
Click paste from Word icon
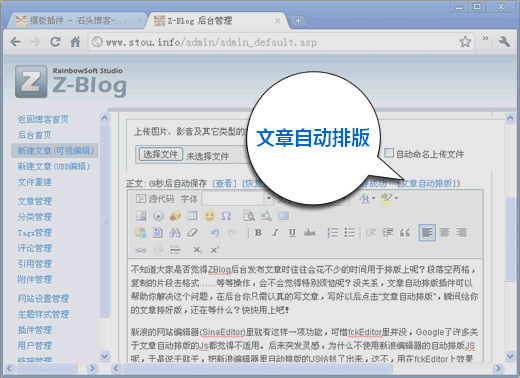[141, 232]
